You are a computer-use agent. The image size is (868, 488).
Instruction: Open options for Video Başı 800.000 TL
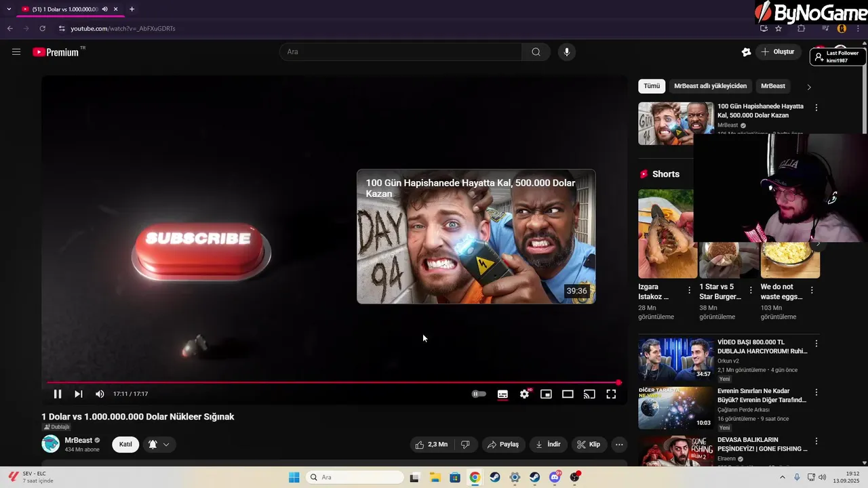(816, 344)
